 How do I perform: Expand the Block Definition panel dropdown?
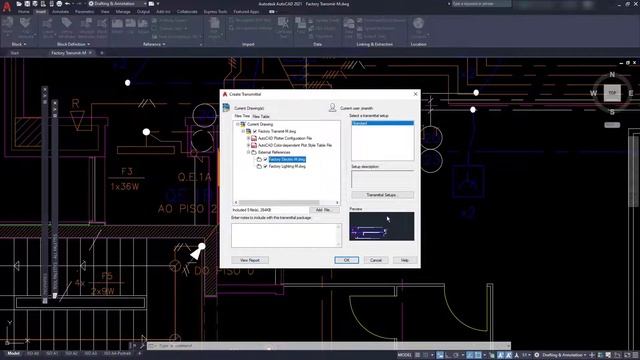point(73,44)
